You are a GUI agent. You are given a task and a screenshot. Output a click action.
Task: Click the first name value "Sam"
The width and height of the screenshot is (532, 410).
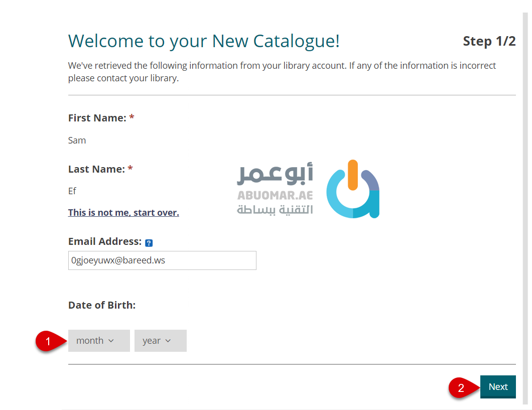pos(77,141)
